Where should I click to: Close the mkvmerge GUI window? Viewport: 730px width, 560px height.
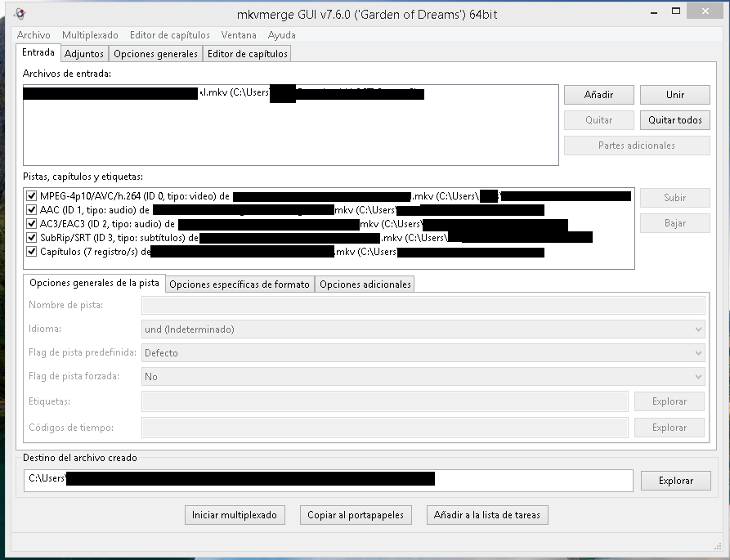[705, 11]
